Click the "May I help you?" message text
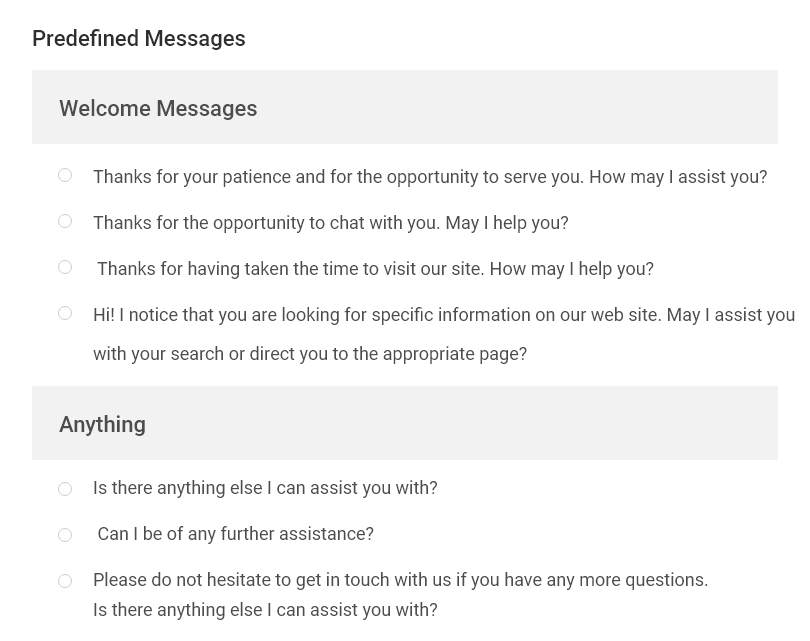Screen dimensions: 810x641 tap(330, 222)
